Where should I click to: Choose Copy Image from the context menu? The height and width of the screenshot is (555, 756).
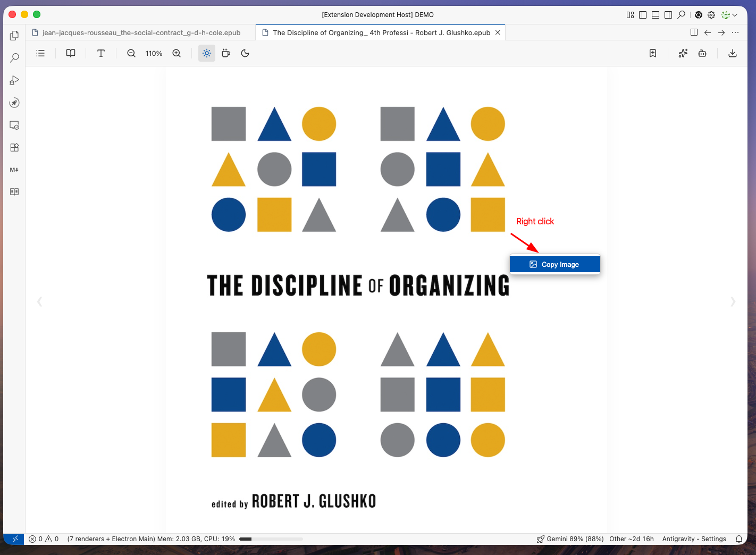pyautogui.click(x=555, y=264)
